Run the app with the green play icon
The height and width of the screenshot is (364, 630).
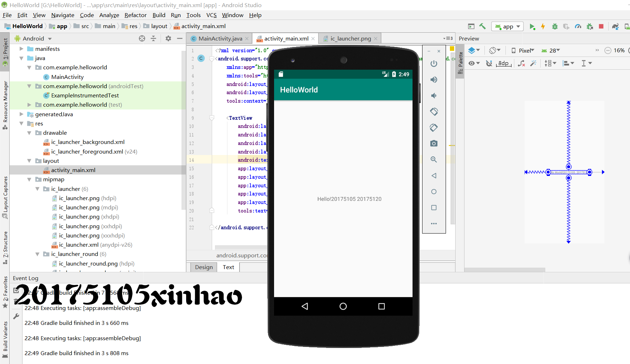(x=532, y=27)
